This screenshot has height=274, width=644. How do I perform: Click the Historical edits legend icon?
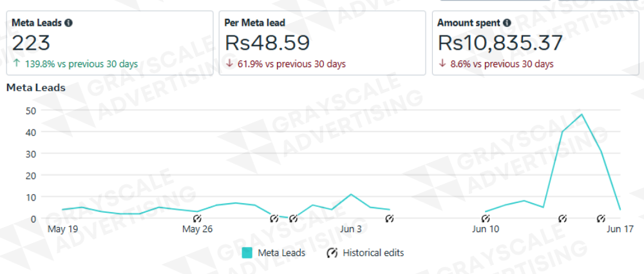click(332, 253)
